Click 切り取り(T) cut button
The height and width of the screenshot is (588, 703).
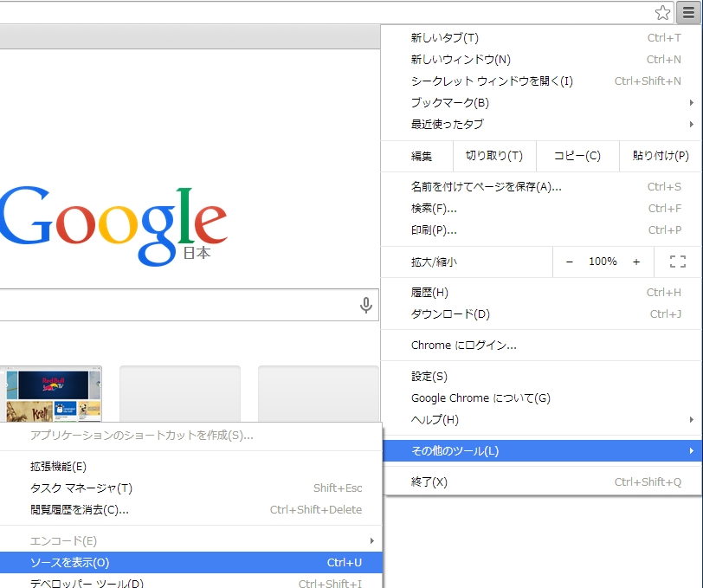494,156
